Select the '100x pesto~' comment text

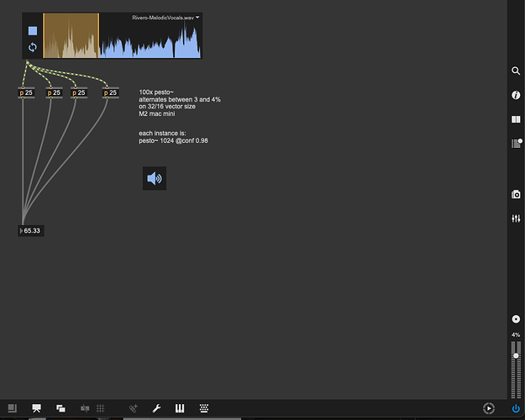point(156,92)
